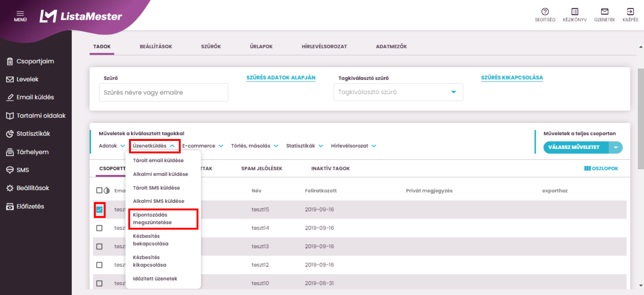Go to Email küldés in sidebar
This screenshot has width=644, height=295.
[x=31, y=97]
